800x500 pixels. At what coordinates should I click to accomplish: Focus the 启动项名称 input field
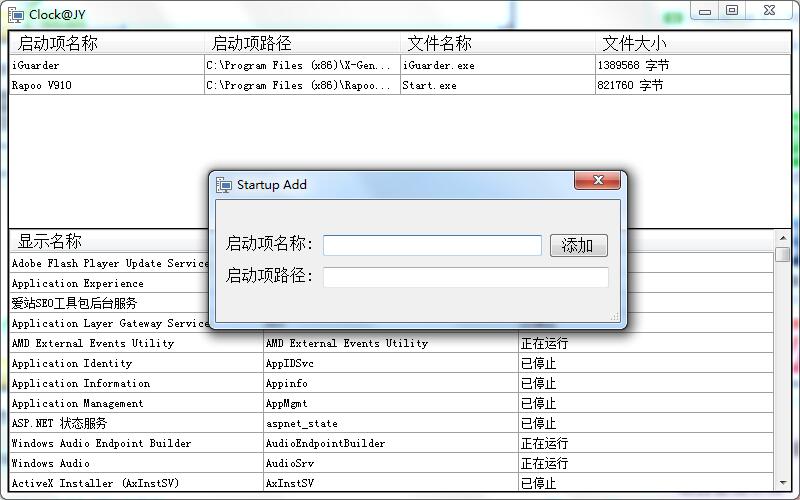(432, 245)
